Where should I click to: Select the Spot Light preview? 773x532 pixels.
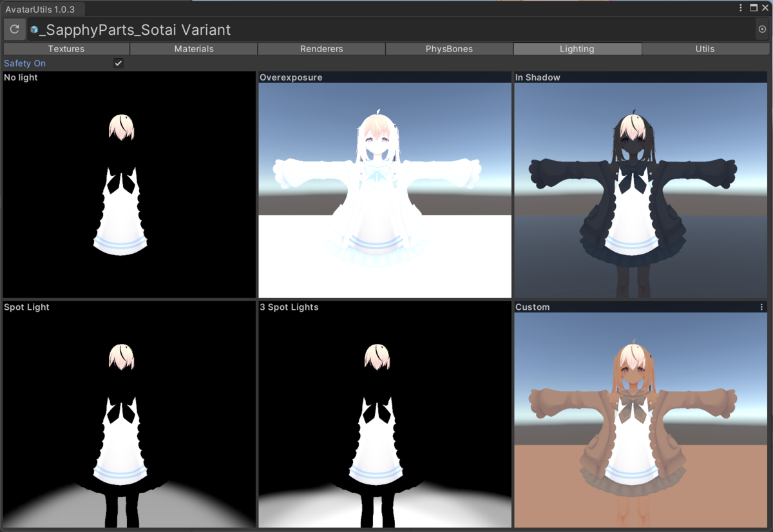click(129, 414)
